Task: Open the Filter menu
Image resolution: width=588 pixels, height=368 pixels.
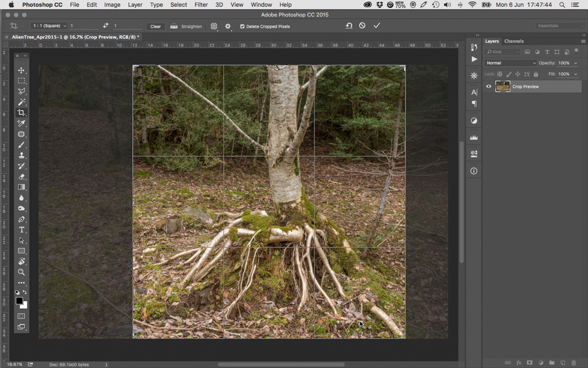Action: (201, 5)
